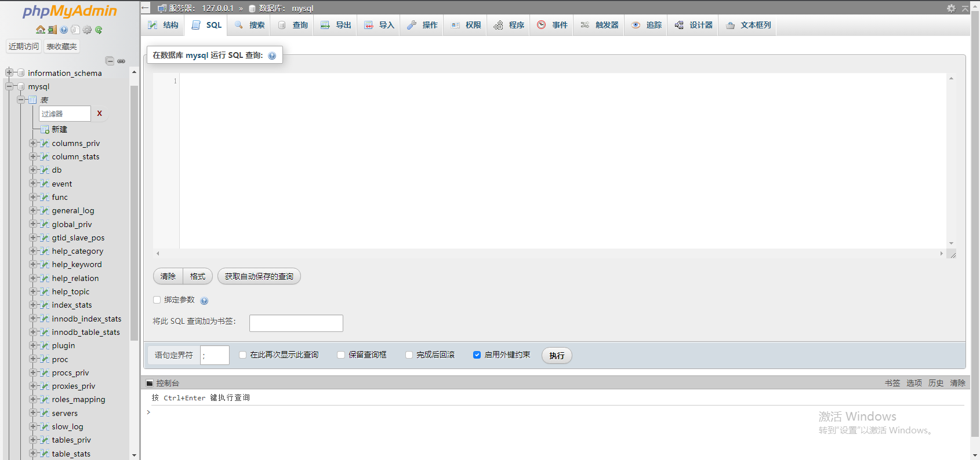Open navigation panel settings gear icon
This screenshot has height=460, width=980.
click(87, 30)
